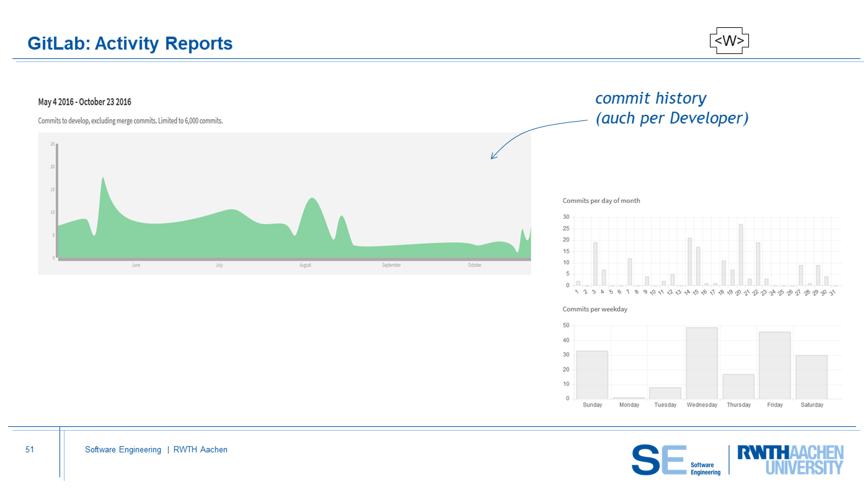Click the day 3 bar in the day-of-month chart
Screen dimensions: 868x489
595,264
